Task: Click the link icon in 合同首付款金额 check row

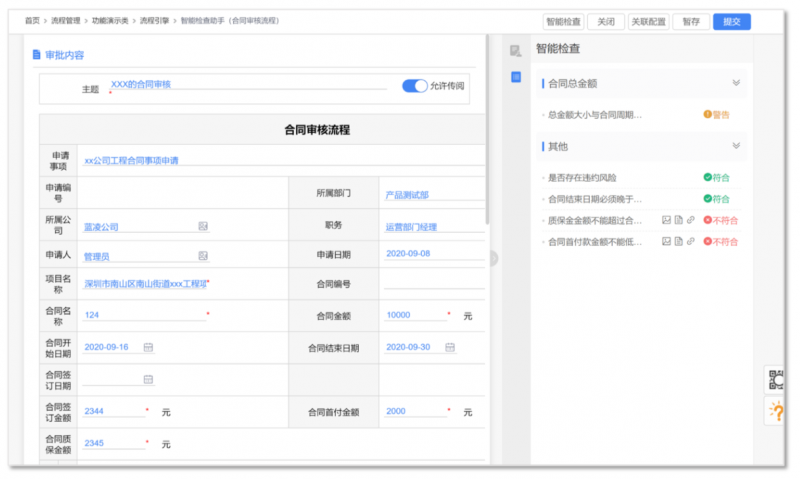Action: click(690, 241)
